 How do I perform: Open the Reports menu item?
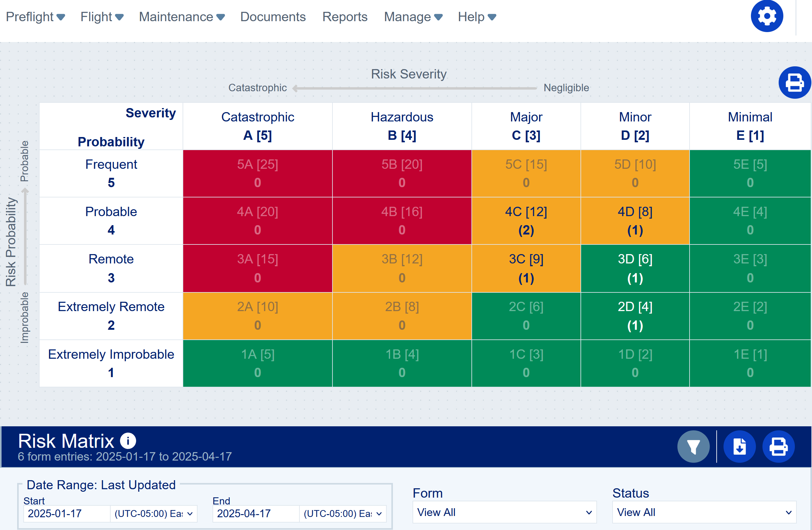[345, 17]
